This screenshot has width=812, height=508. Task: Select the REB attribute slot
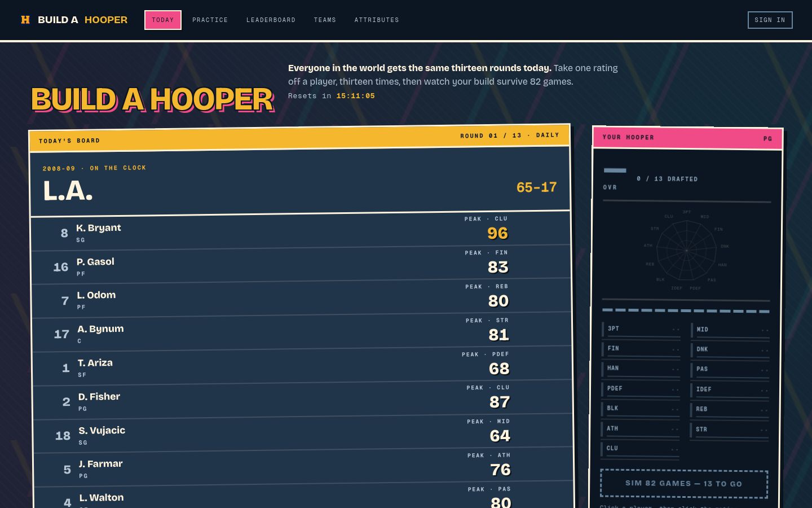[x=729, y=410]
